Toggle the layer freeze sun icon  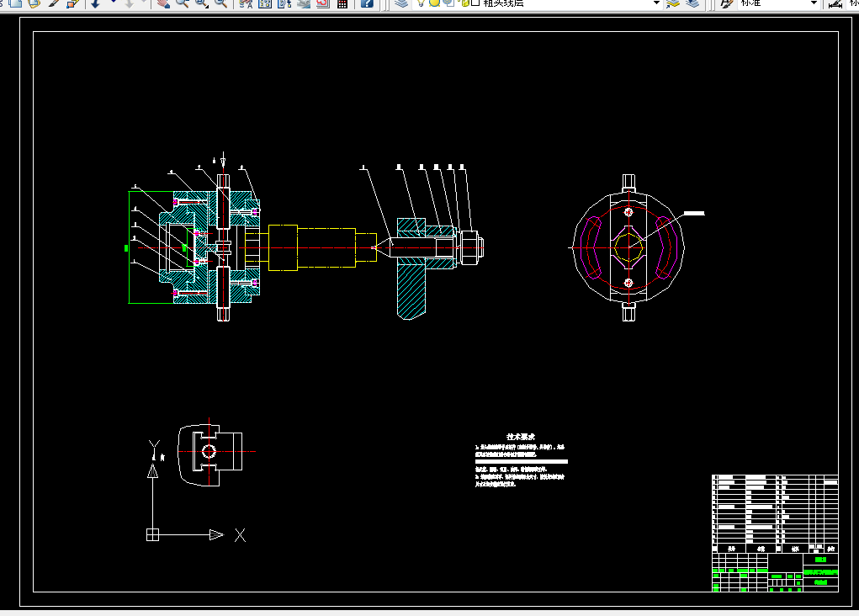click(x=434, y=3)
